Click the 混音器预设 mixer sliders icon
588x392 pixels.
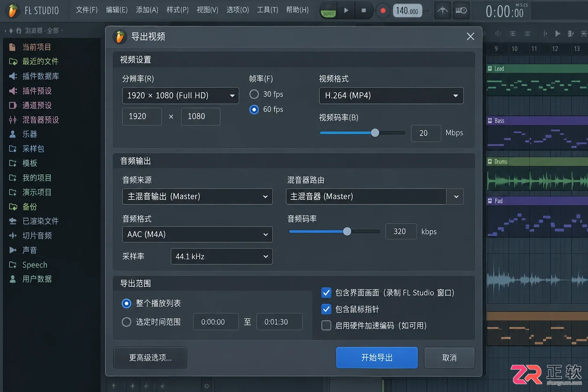13,120
